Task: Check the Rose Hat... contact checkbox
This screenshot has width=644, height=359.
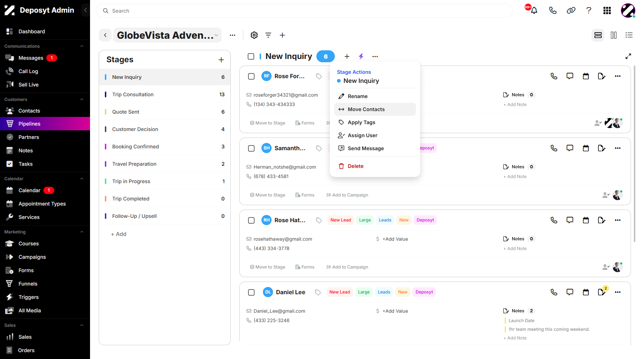Action: (251, 220)
